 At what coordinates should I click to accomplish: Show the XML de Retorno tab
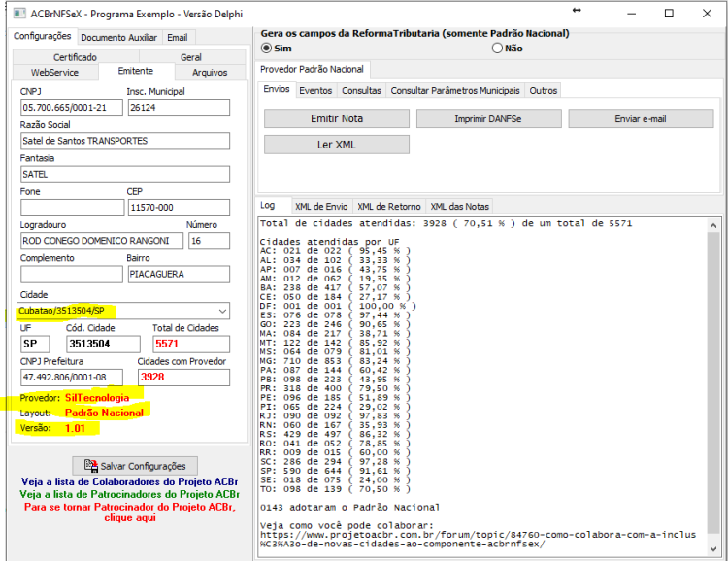pos(389,206)
